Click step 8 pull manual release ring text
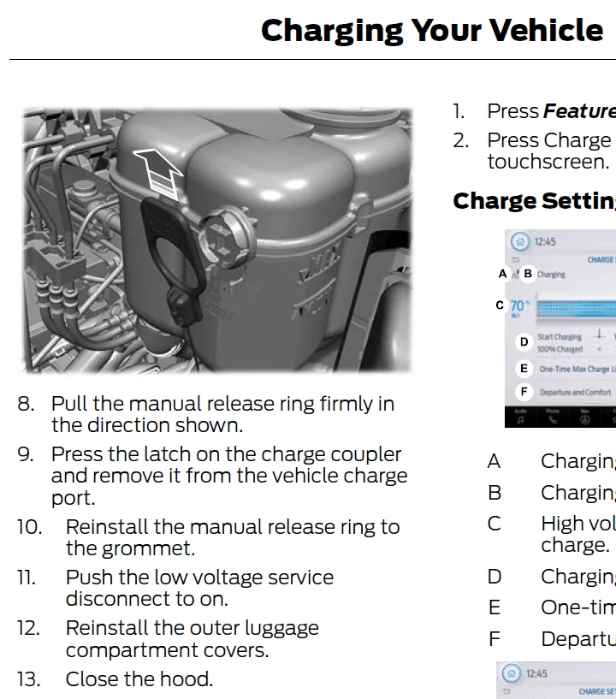616x699 pixels. tap(222, 414)
